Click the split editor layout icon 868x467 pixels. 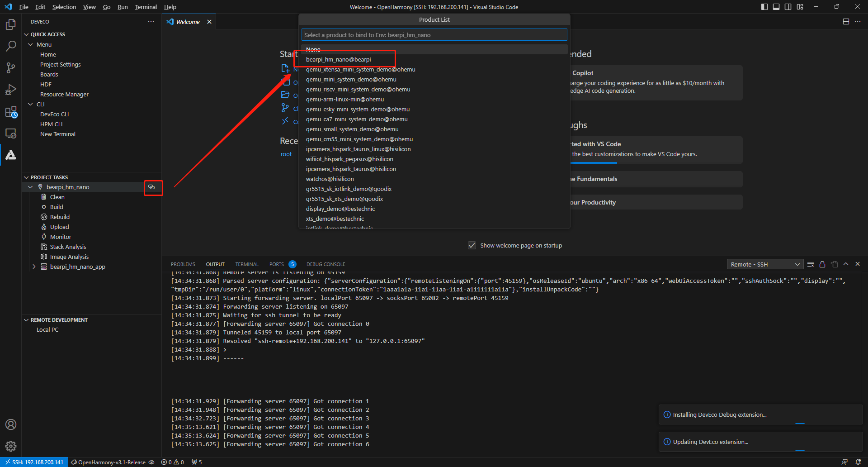[846, 22]
